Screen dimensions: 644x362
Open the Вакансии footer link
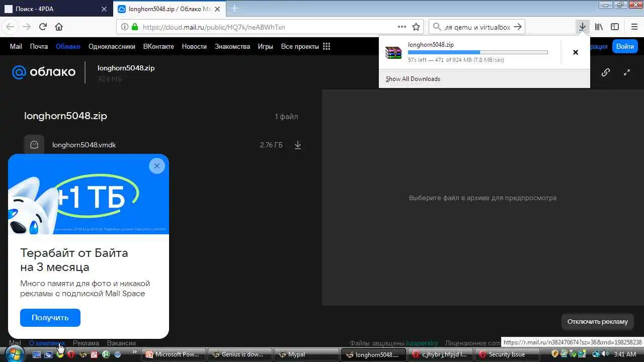[x=121, y=343]
